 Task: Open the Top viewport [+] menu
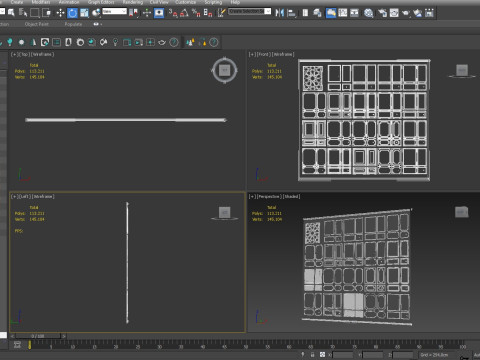pos(14,54)
